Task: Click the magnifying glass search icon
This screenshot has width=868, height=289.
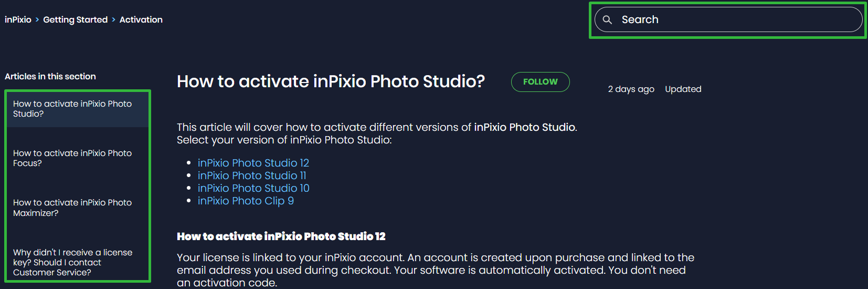Action: click(x=607, y=19)
